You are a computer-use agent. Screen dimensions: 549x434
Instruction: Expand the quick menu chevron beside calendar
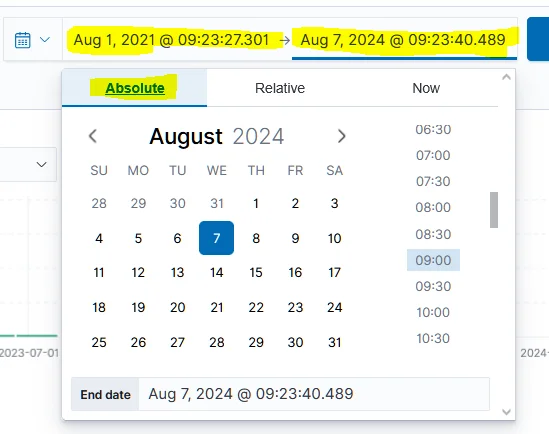tap(45, 39)
